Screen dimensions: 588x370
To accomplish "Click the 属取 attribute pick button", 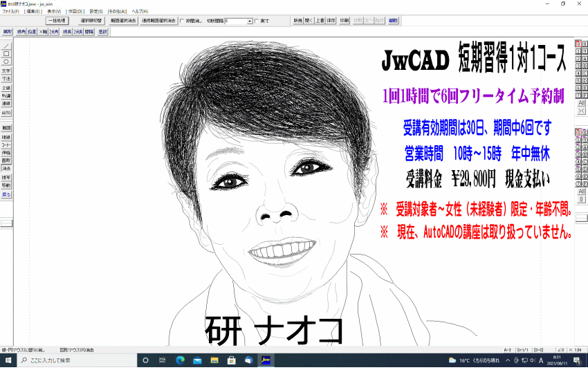I will pos(8,32).
